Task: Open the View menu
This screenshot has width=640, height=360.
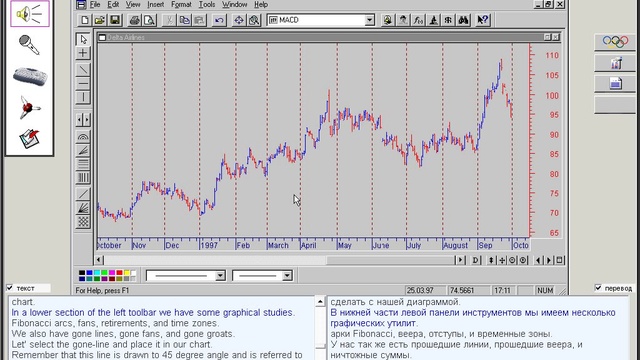Action: coord(133,4)
